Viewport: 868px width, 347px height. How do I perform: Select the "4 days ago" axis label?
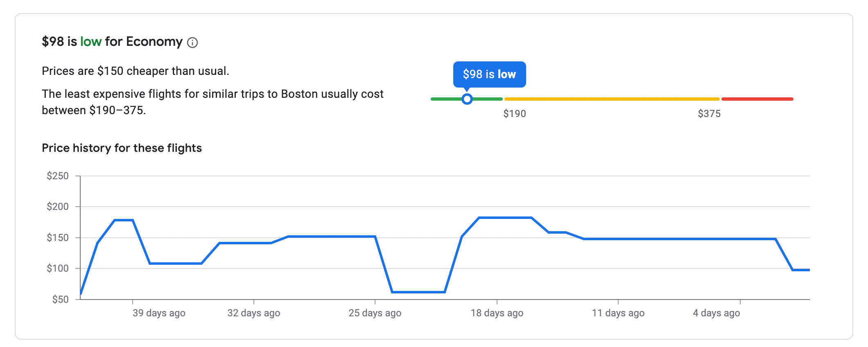pos(716,313)
